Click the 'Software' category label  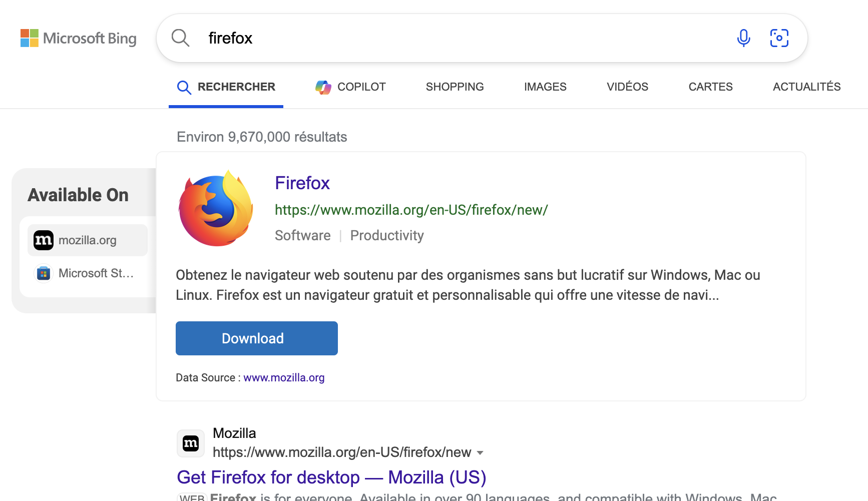pyautogui.click(x=303, y=236)
